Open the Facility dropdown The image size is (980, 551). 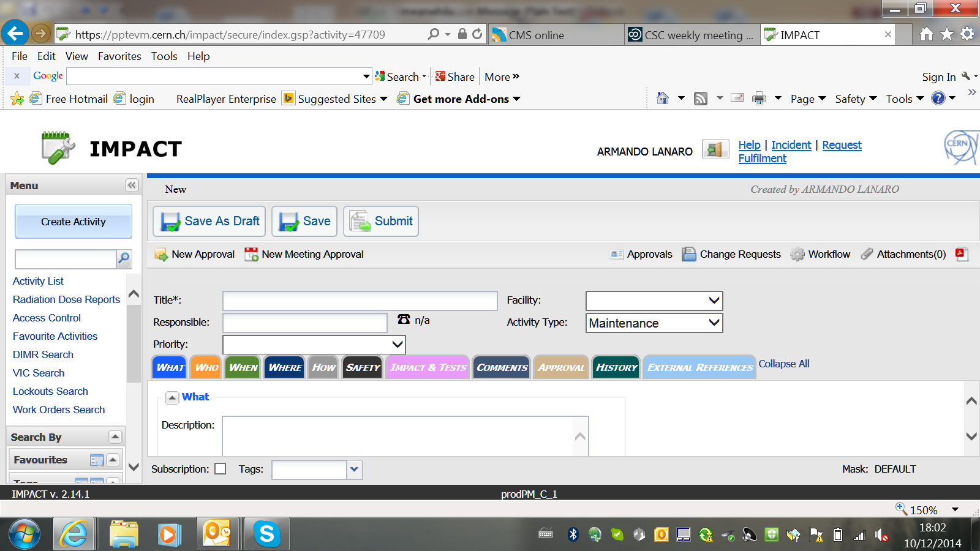tap(654, 301)
